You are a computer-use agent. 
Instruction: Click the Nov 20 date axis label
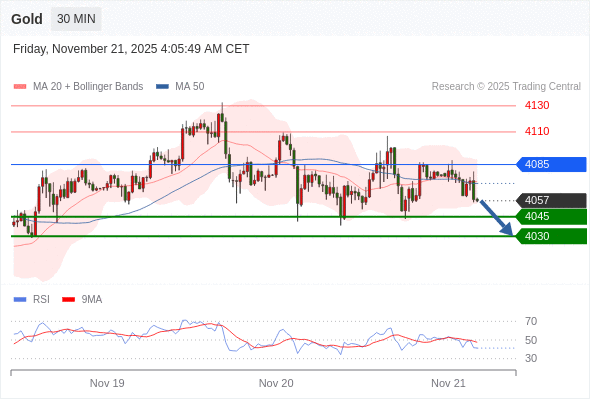click(x=276, y=383)
